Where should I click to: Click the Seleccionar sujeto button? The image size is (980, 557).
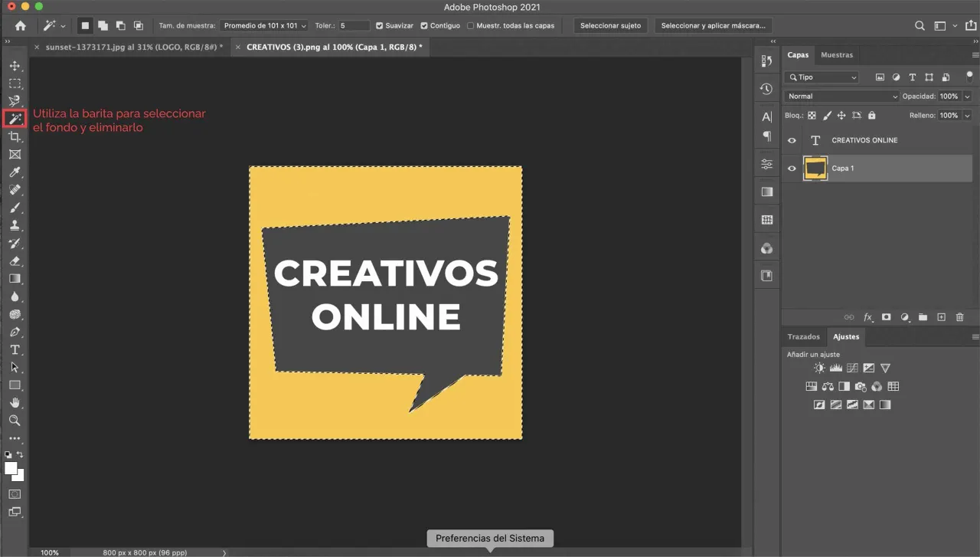(610, 25)
